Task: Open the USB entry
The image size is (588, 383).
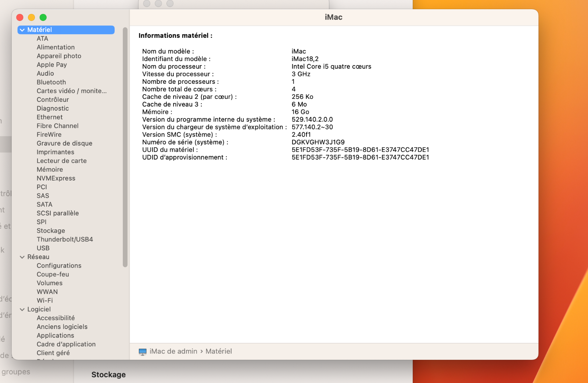Action: 43,248
